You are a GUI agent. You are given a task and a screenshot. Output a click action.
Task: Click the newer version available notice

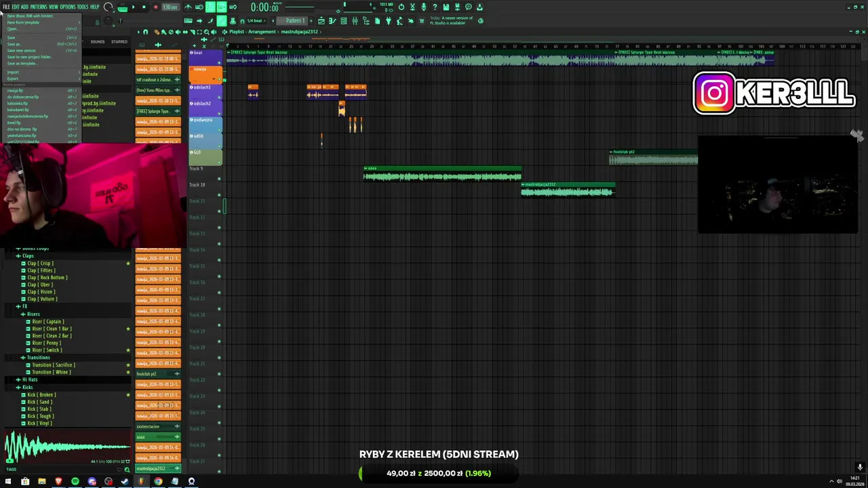coord(451,20)
